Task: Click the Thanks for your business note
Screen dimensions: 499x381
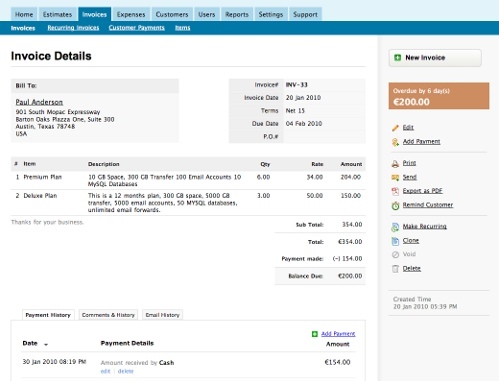Action: click(47, 222)
